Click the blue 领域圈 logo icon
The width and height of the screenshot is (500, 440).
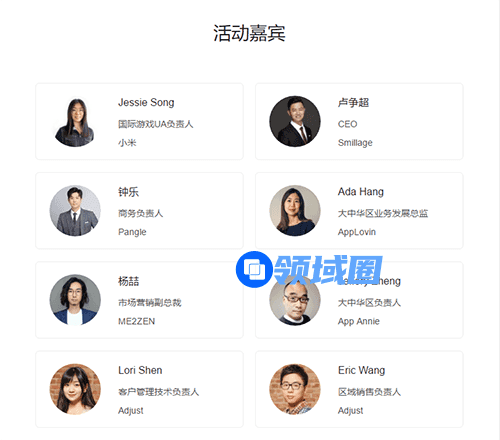pos(254,269)
